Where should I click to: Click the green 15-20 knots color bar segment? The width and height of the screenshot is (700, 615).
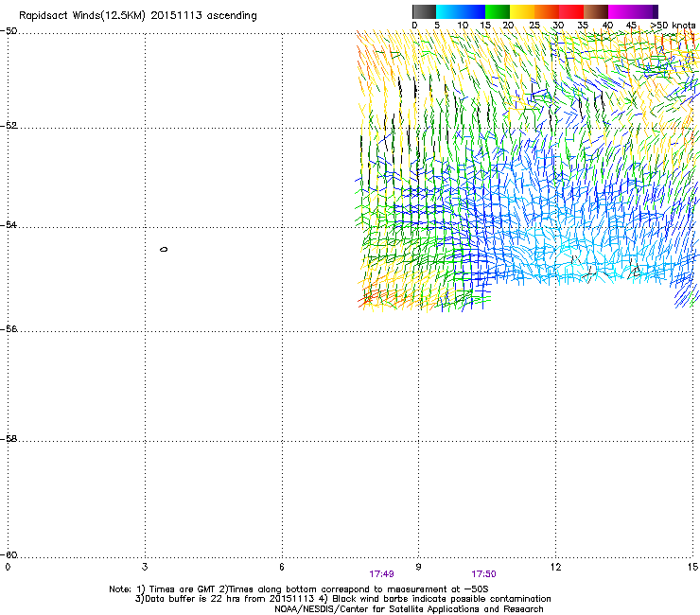(498, 11)
